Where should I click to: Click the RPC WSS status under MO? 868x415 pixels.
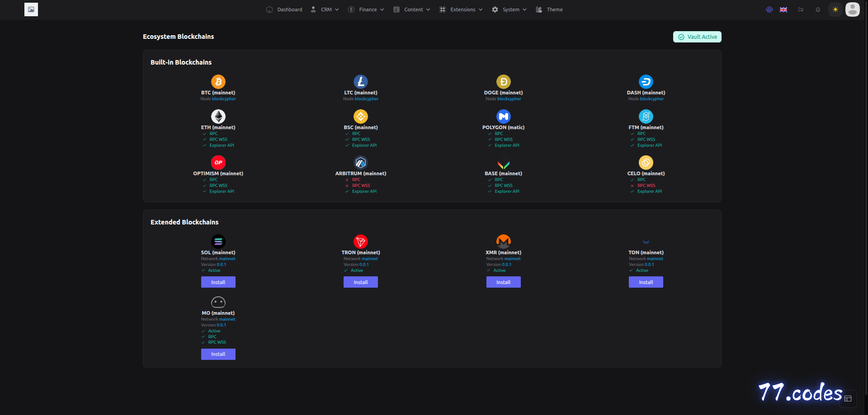click(x=214, y=342)
